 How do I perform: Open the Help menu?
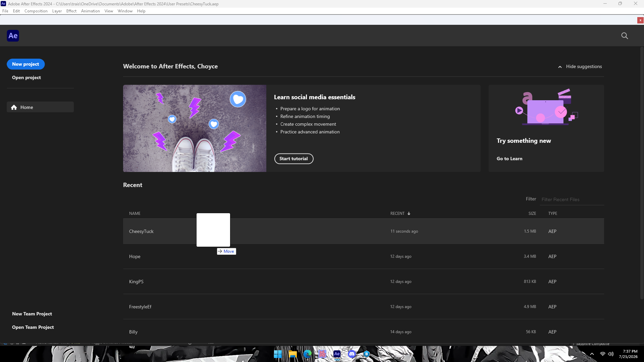[x=141, y=11]
